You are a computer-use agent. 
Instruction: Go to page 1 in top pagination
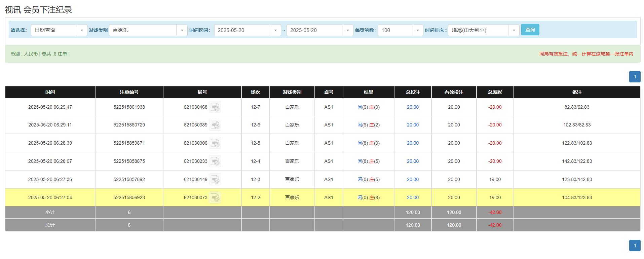(635, 77)
